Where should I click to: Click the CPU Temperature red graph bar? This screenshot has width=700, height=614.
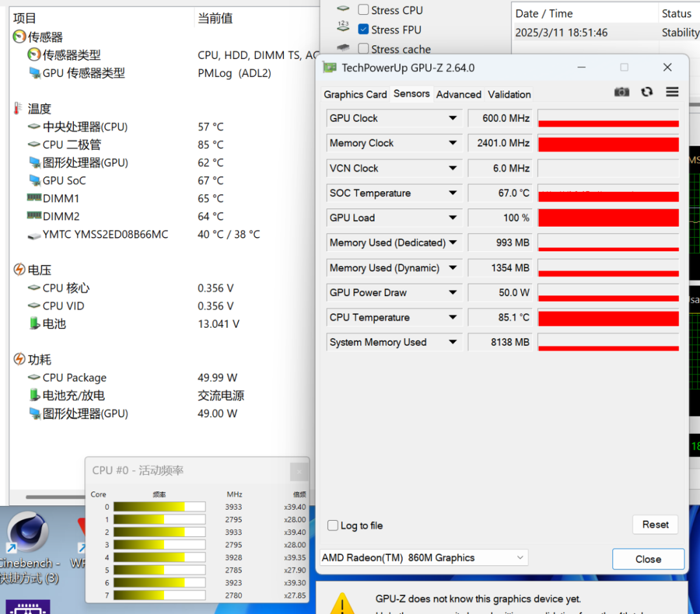click(x=608, y=318)
